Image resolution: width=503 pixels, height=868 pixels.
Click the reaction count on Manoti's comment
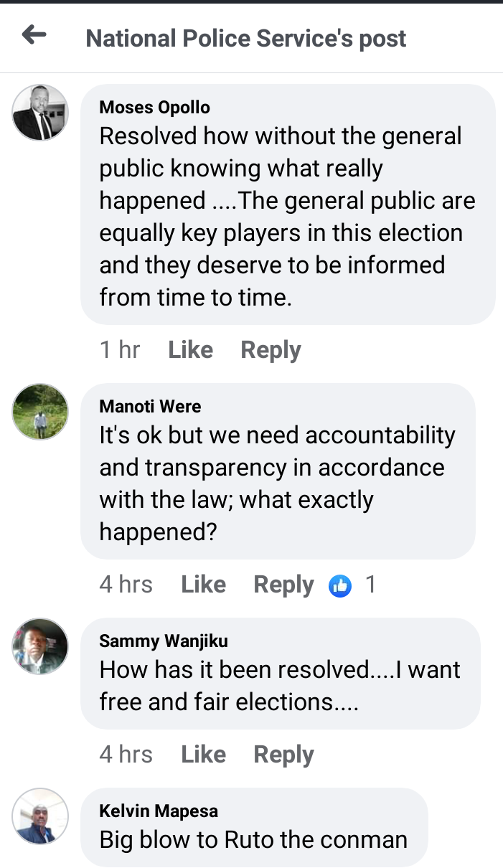point(370,585)
